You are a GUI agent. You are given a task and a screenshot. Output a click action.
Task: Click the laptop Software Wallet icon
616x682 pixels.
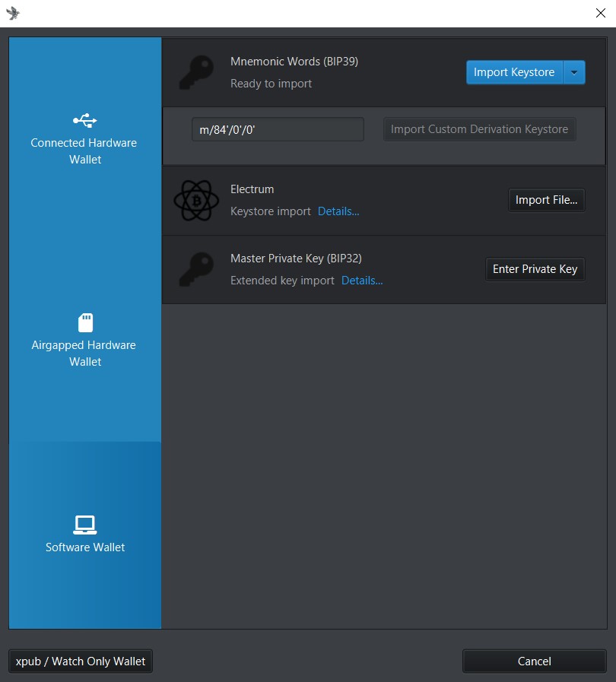pyautogui.click(x=84, y=525)
